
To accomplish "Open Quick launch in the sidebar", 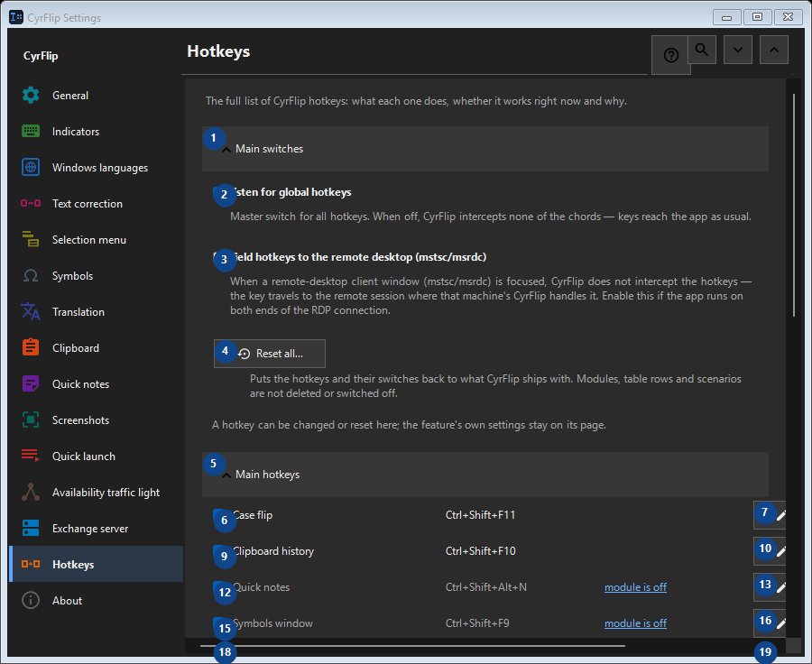I will (x=96, y=456).
